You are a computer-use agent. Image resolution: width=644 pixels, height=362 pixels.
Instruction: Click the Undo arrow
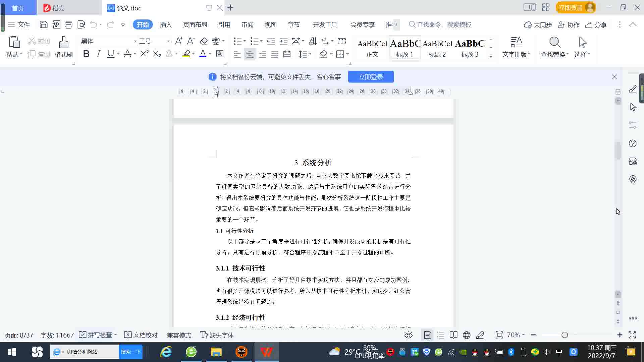94,24
